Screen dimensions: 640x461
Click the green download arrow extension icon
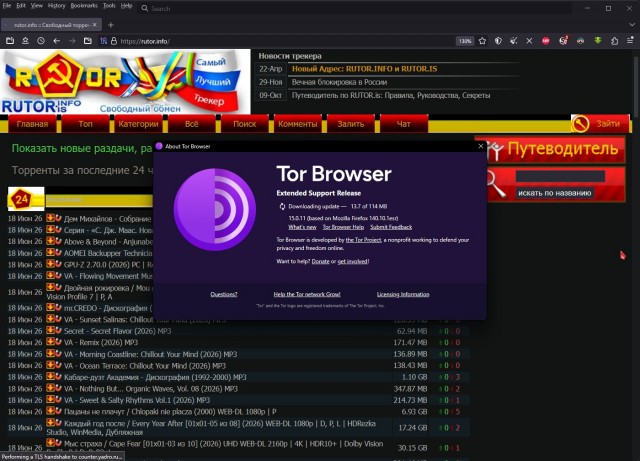598,40
